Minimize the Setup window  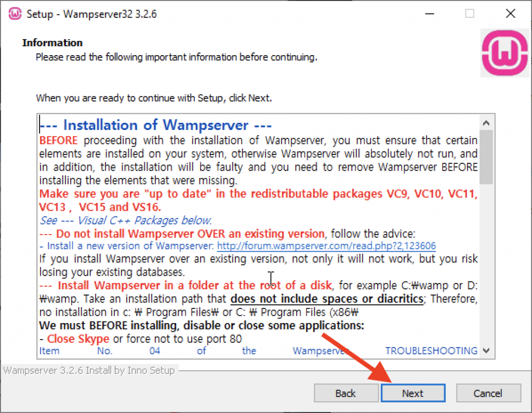pyautogui.click(x=430, y=14)
